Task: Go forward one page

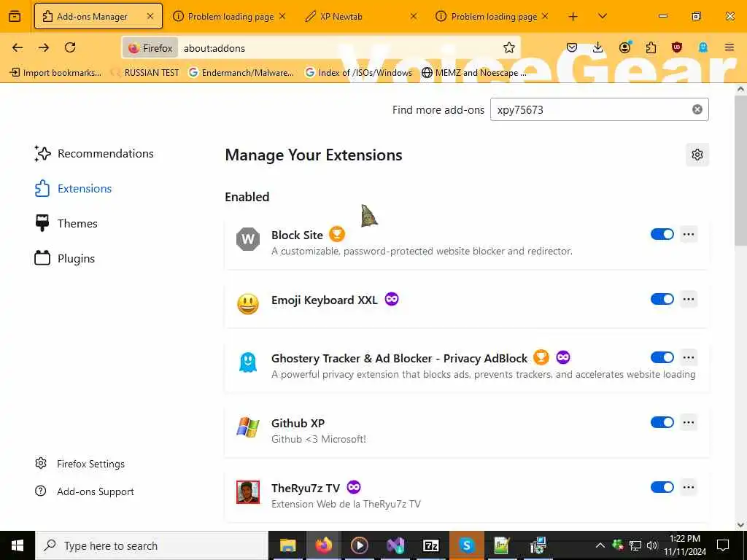Action: point(44,47)
